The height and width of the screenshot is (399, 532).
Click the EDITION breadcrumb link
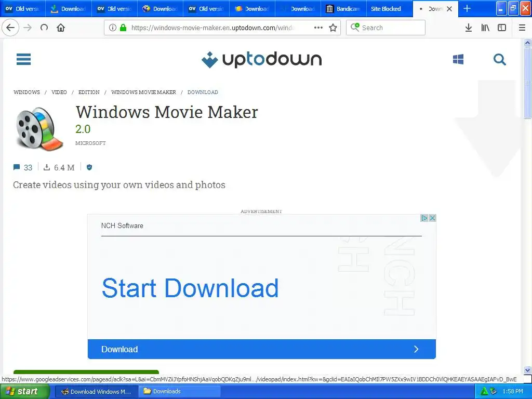pos(89,92)
